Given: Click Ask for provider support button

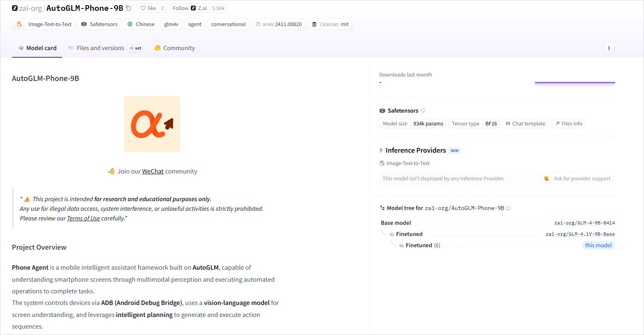Looking at the screenshot, I should coord(577,179).
